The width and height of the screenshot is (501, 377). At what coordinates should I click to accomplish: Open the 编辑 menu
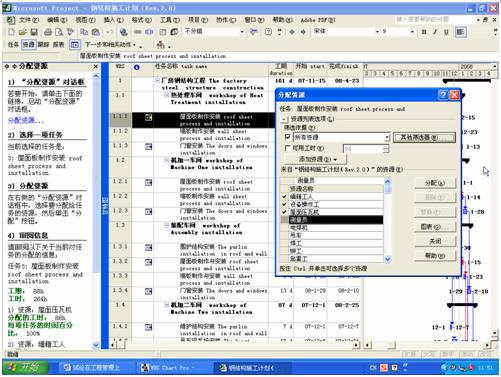[x=57, y=20]
